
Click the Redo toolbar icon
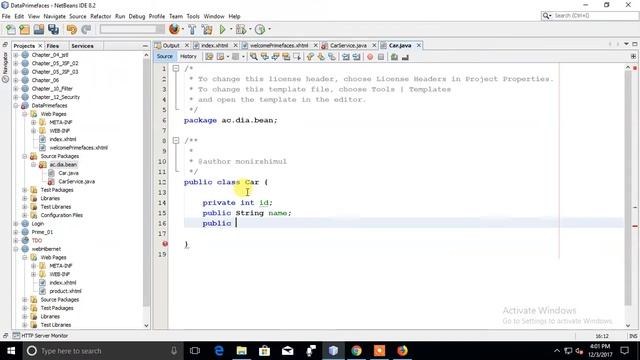point(86,29)
